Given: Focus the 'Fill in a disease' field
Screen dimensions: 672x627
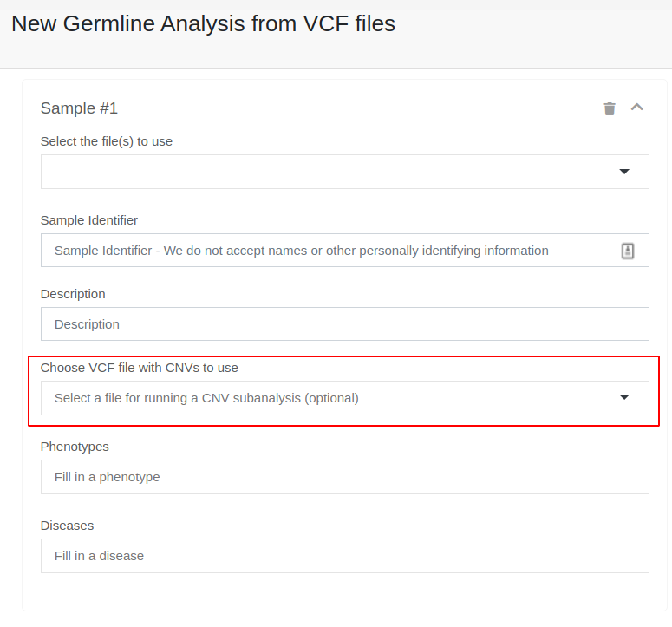Looking at the screenshot, I should 344,556.
